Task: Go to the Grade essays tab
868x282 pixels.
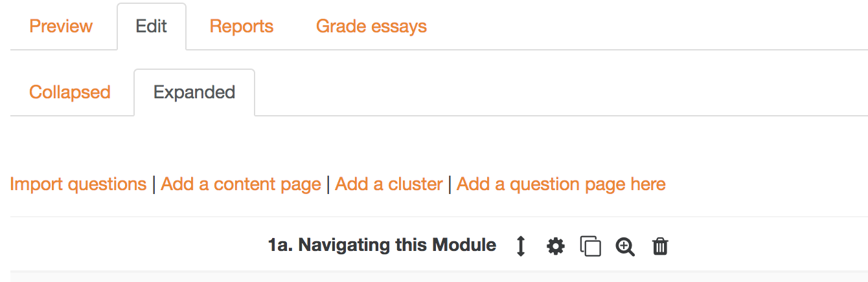Action: point(371,27)
